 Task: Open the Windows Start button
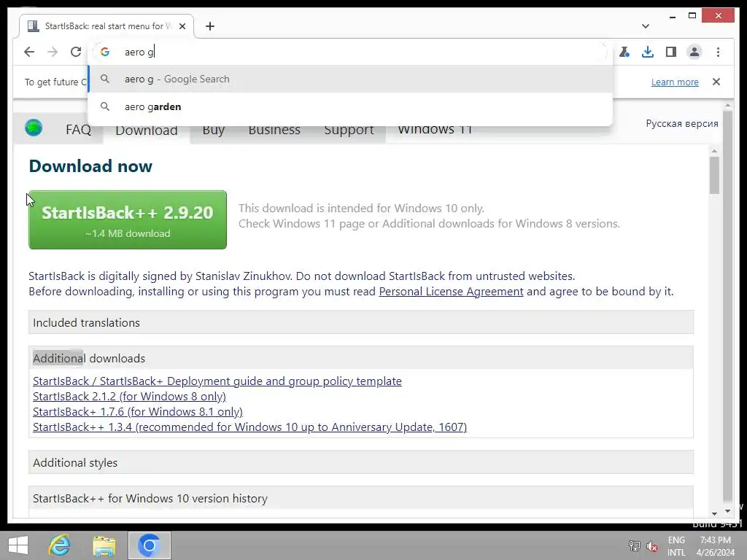point(18,545)
